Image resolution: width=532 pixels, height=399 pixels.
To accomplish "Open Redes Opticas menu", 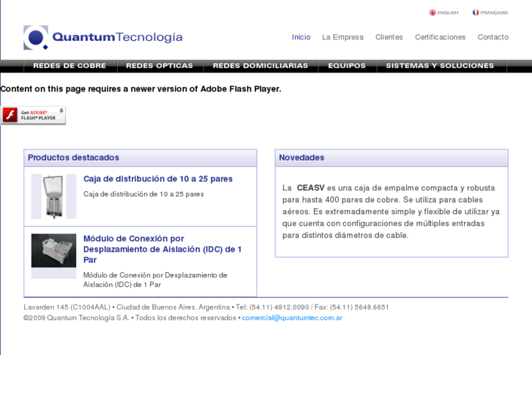I will 160,66.
